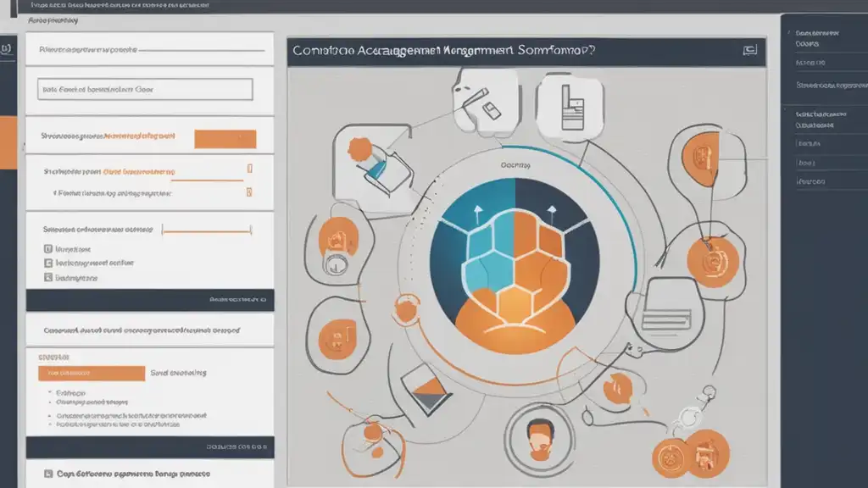Image resolution: width=868 pixels, height=488 pixels.
Task: Click the tall document tile beside pencil tile
Action: click(570, 106)
